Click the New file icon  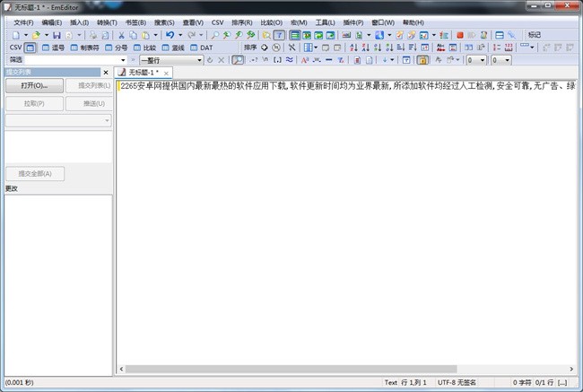click(x=13, y=35)
